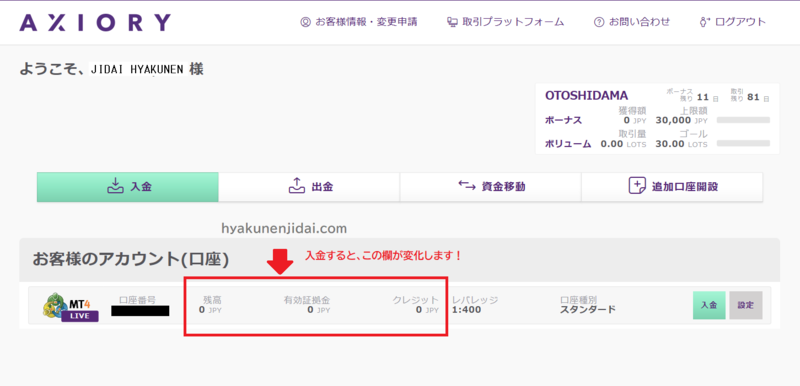Click the MT4 LIVE platform icon
800x386 pixels.
pyautogui.click(x=70, y=307)
